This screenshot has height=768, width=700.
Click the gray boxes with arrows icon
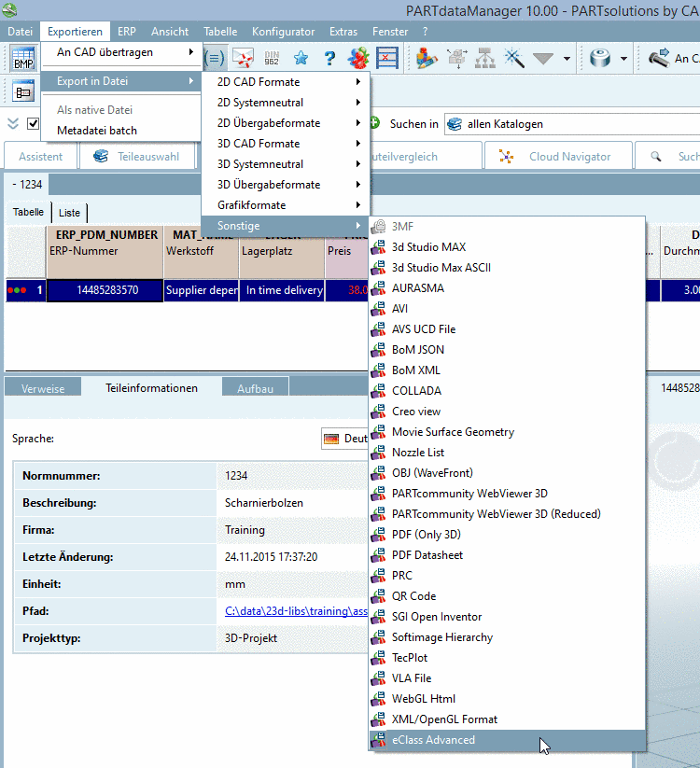[x=456, y=58]
